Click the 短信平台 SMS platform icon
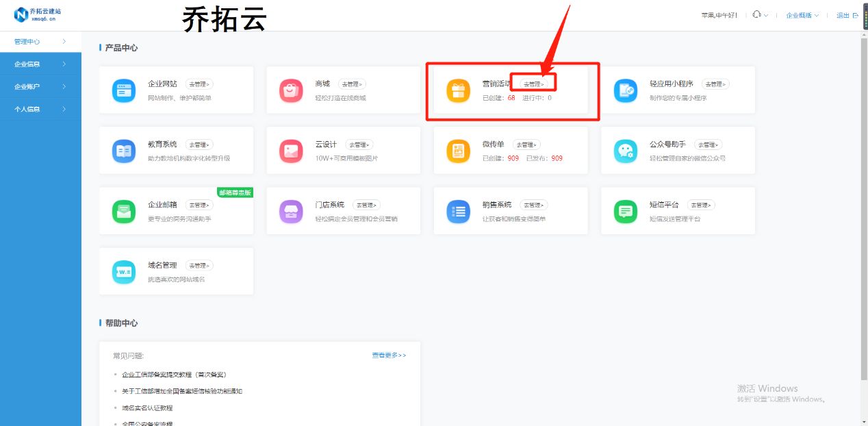 coord(625,210)
